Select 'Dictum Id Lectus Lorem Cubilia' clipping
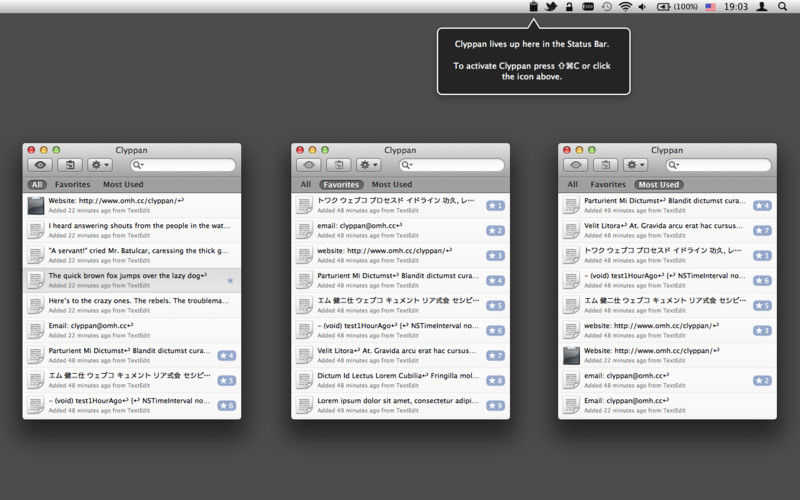This screenshot has width=800, height=500. [401, 380]
